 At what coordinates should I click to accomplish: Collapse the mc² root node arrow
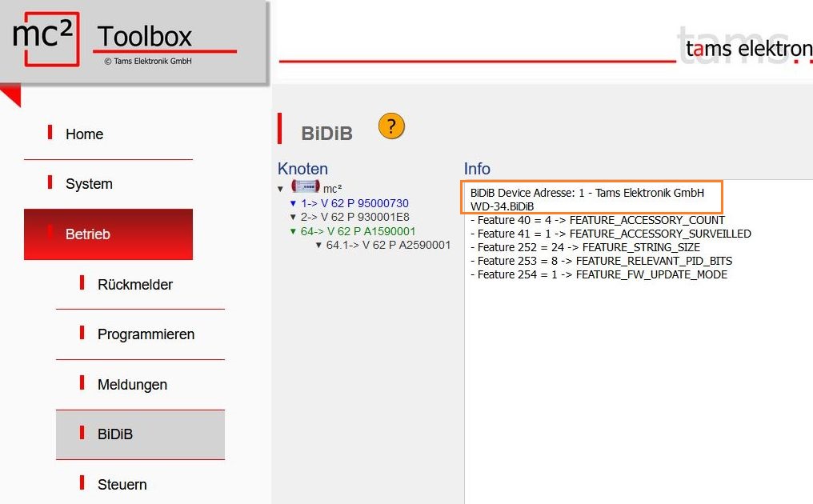(x=281, y=189)
